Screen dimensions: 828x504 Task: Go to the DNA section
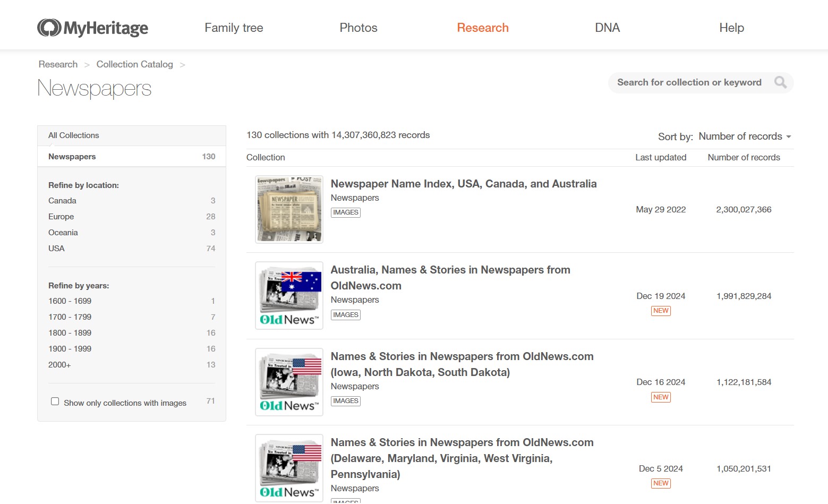coord(607,28)
